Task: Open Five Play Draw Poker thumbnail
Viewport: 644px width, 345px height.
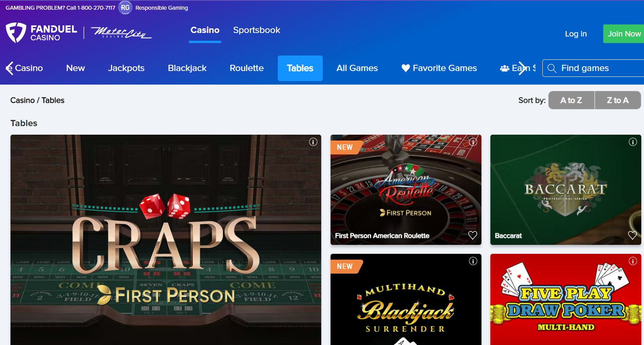Action: pyautogui.click(x=566, y=299)
